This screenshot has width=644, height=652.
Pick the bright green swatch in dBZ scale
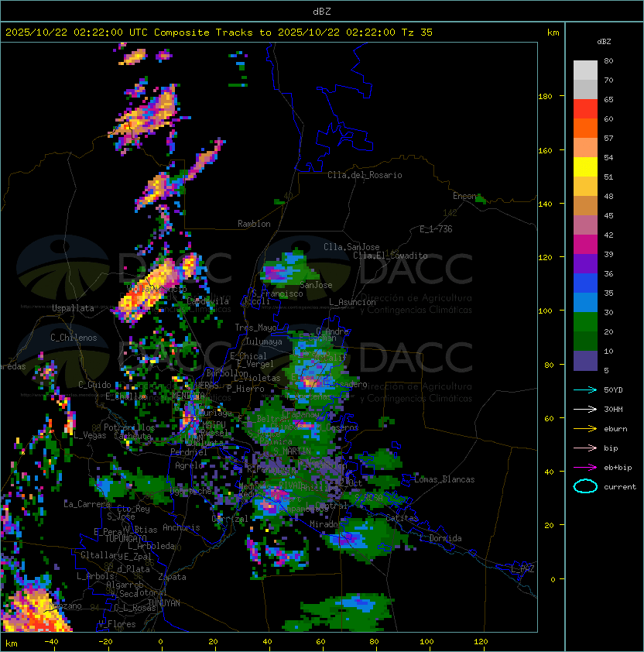click(585, 322)
